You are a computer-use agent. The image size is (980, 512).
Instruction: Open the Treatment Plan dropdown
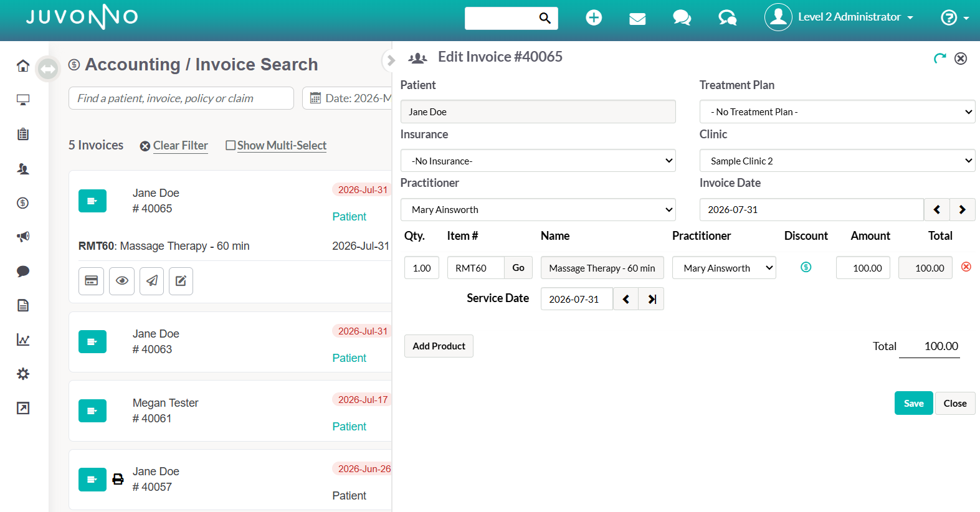(x=837, y=111)
